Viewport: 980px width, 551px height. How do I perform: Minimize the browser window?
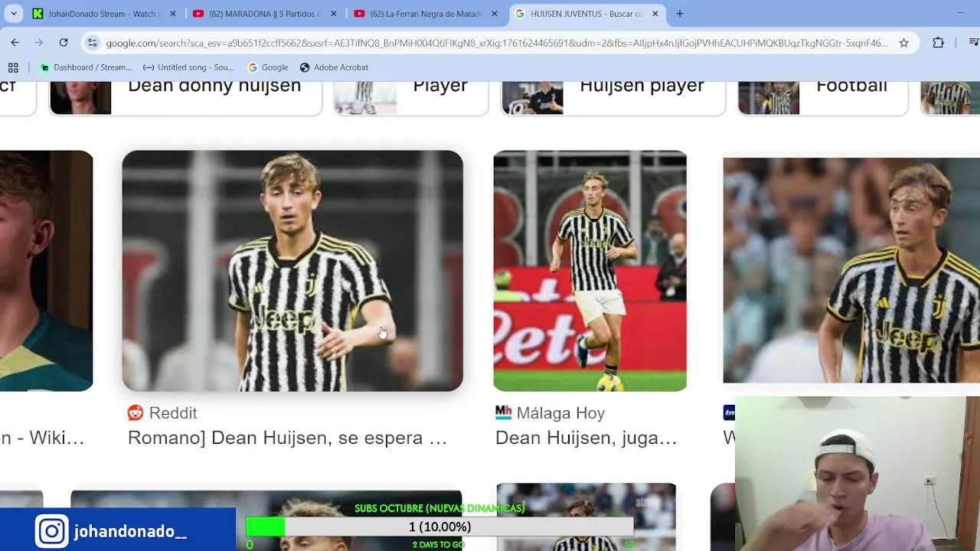tap(961, 13)
